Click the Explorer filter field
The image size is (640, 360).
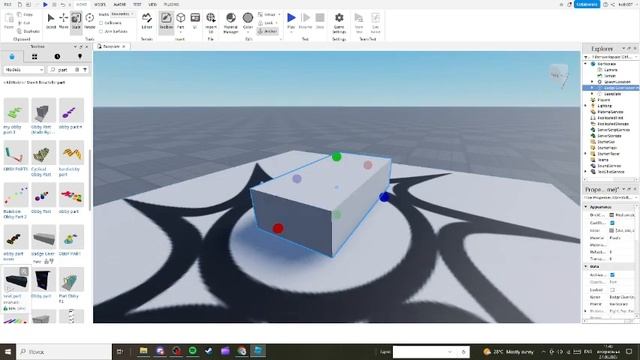tap(611, 57)
